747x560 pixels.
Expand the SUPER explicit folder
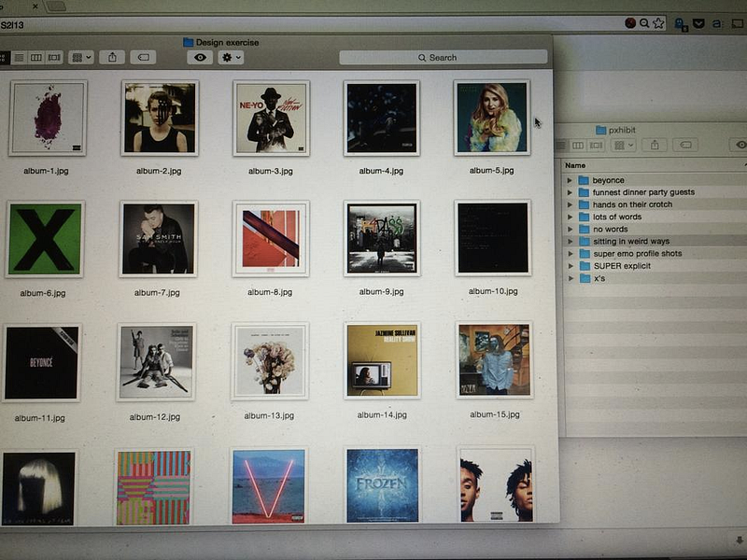coord(571,266)
